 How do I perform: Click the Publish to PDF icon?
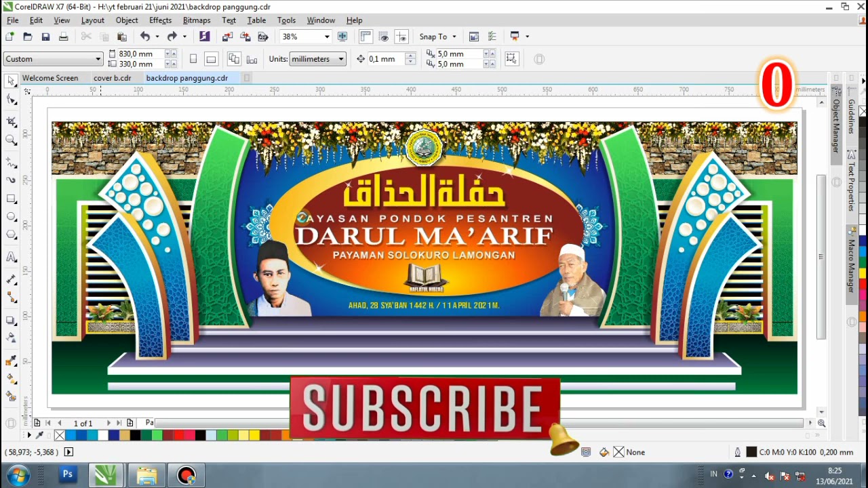pos(263,37)
